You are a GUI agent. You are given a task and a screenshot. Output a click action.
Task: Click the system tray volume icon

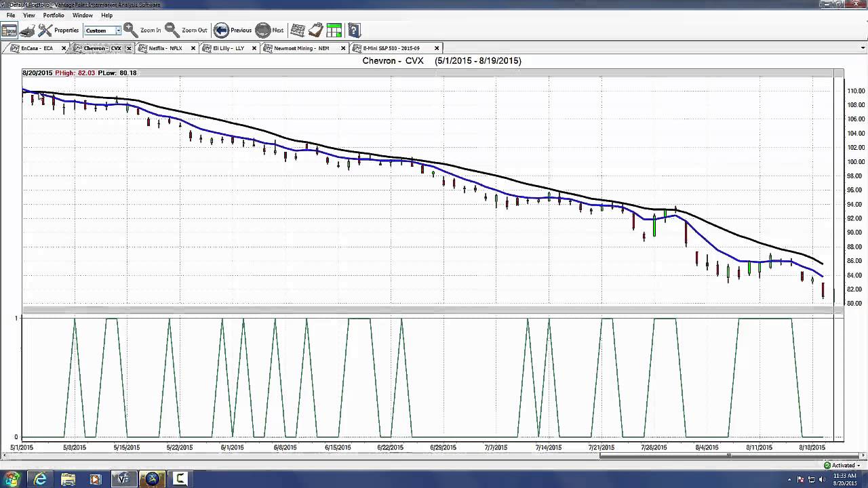pyautogui.click(x=823, y=480)
